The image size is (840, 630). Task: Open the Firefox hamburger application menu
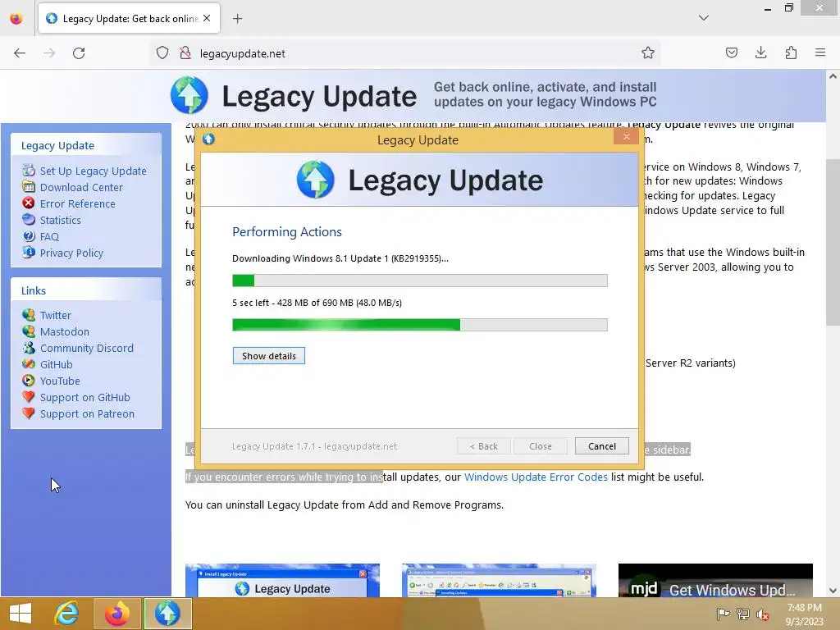pyautogui.click(x=820, y=52)
